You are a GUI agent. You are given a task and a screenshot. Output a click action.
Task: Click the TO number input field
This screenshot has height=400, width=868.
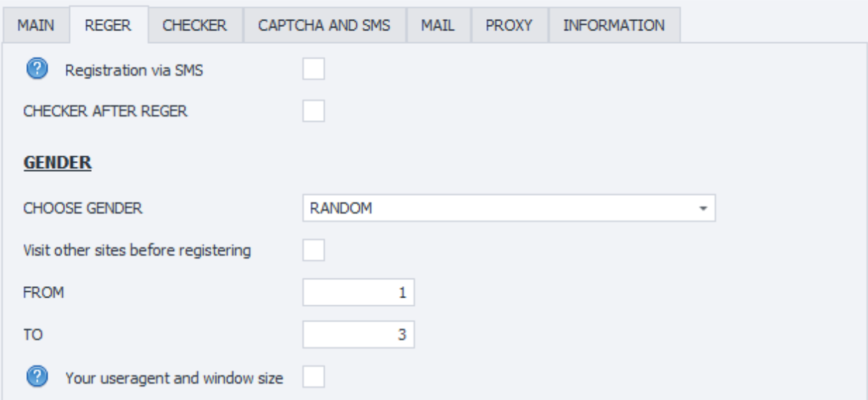pyautogui.click(x=358, y=334)
